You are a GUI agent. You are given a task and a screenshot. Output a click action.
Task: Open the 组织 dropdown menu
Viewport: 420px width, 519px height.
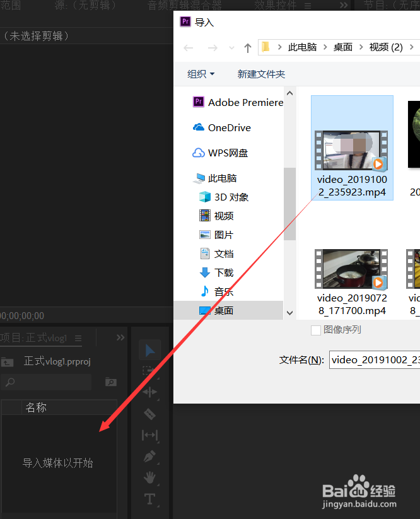pyautogui.click(x=201, y=74)
